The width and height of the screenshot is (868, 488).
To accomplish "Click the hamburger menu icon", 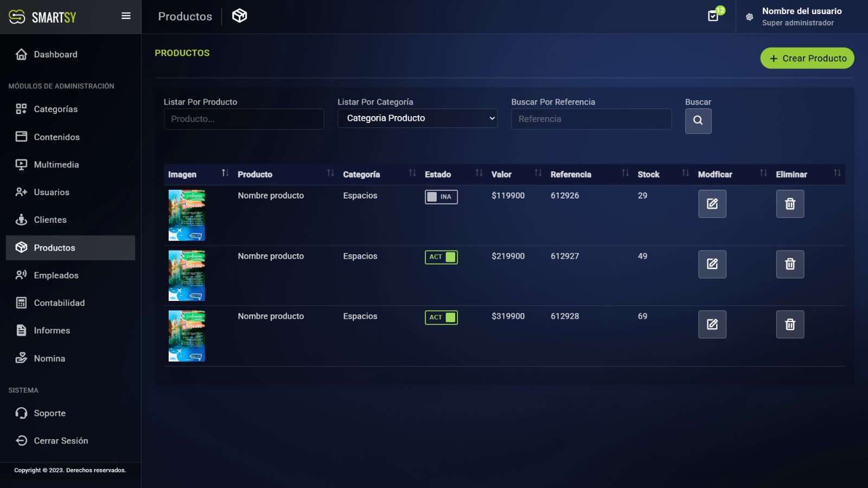I will click(x=126, y=16).
